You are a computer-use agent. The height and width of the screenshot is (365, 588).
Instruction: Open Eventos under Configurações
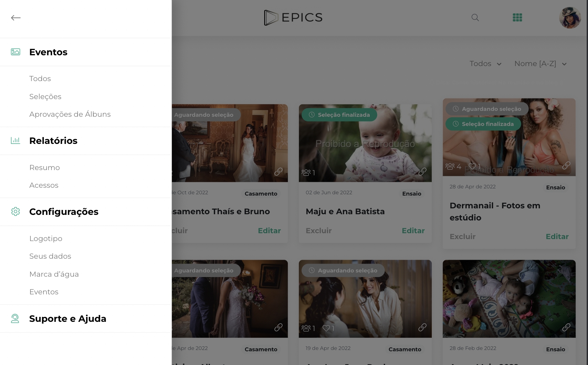pyautogui.click(x=44, y=292)
